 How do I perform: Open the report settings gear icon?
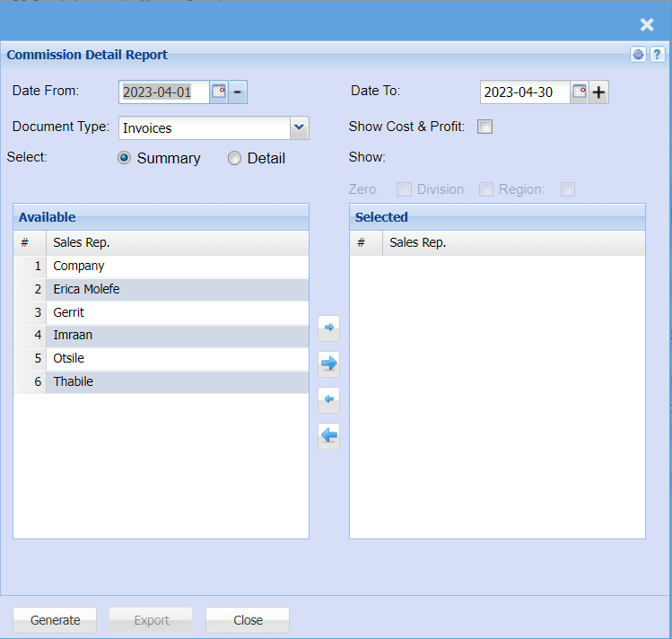pos(638,55)
